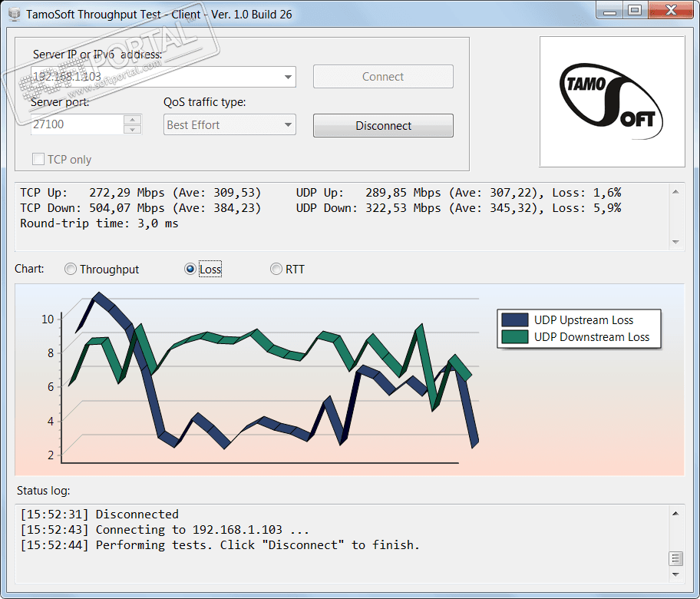Select the Throughput chart radio button
The width and height of the screenshot is (700, 599).
click(x=71, y=269)
